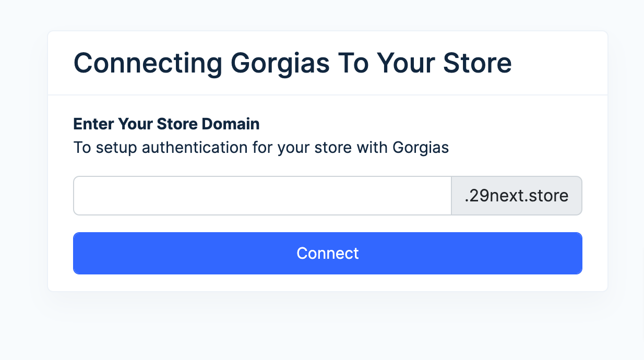
Task: Click the word 'Store' in the bold label
Action: (x=177, y=124)
